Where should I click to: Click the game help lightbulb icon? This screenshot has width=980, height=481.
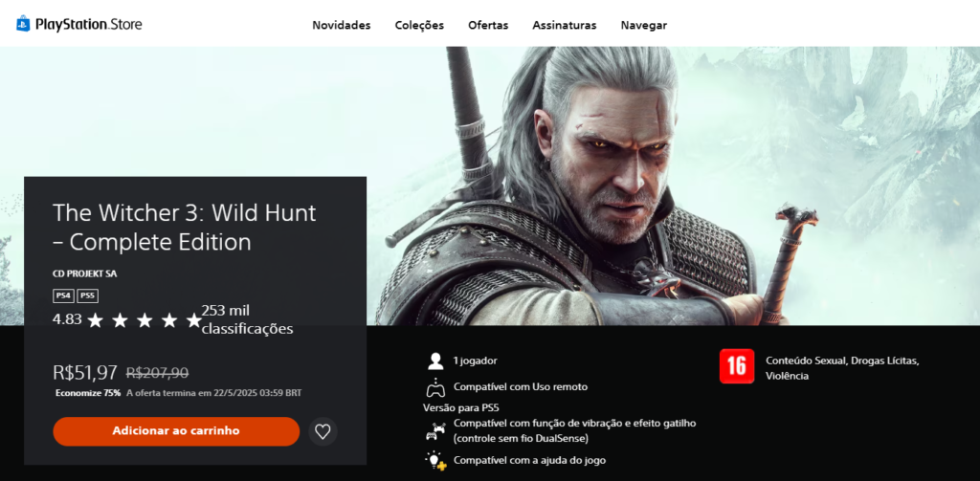click(x=435, y=460)
